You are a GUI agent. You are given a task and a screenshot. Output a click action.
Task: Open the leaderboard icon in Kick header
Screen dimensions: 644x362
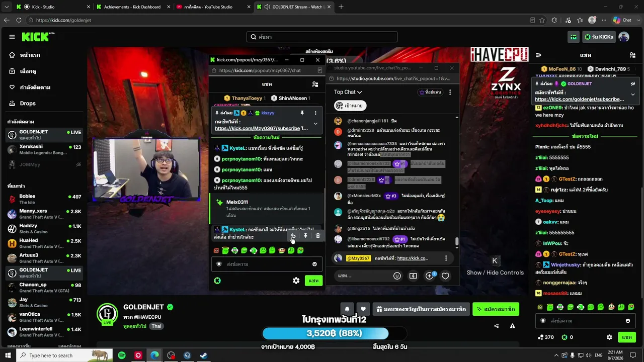tap(574, 37)
